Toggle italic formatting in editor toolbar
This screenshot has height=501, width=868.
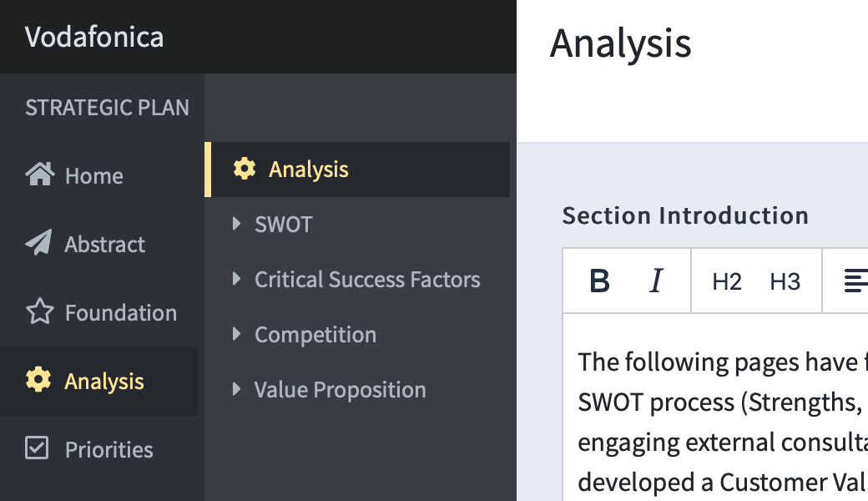click(657, 281)
